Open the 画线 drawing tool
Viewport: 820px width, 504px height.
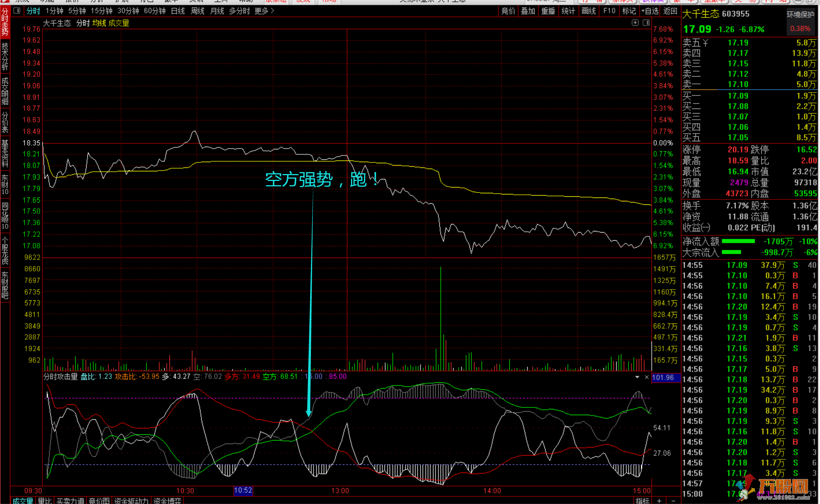588,11
